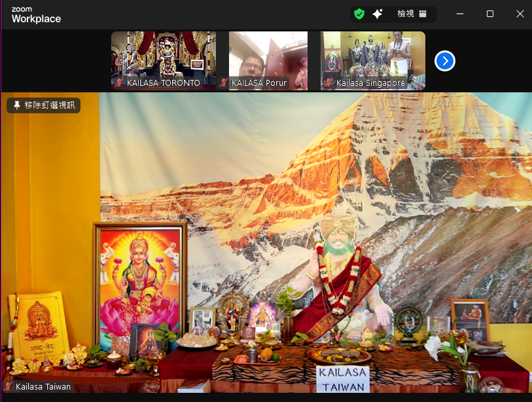This screenshot has width=532, height=402.
Task: Open the AI Companion sparkle icon
Action: tap(378, 14)
